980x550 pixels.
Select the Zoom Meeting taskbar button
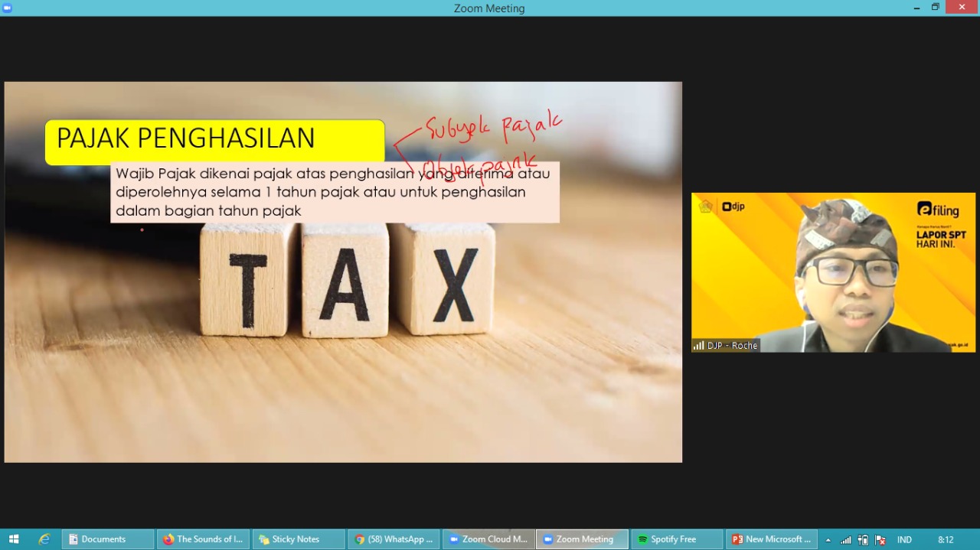[582, 539]
